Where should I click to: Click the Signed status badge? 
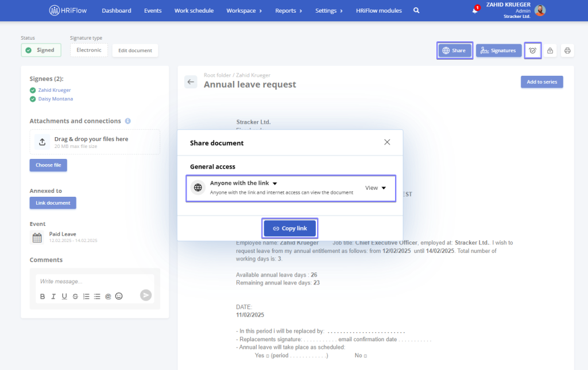(x=41, y=50)
